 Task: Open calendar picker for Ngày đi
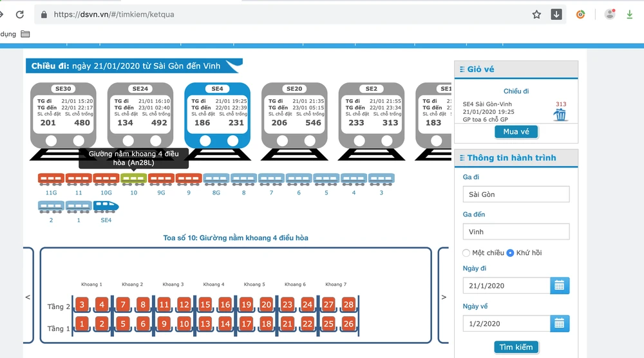point(560,285)
